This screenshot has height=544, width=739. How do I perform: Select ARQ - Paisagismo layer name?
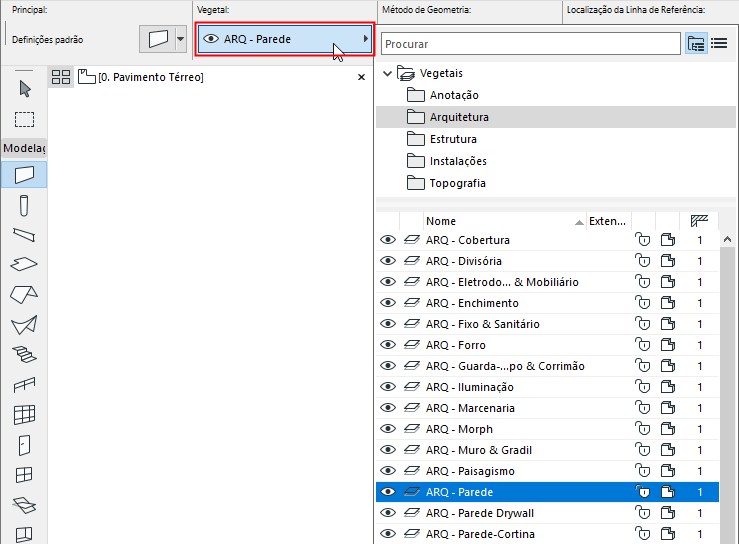[x=470, y=471]
